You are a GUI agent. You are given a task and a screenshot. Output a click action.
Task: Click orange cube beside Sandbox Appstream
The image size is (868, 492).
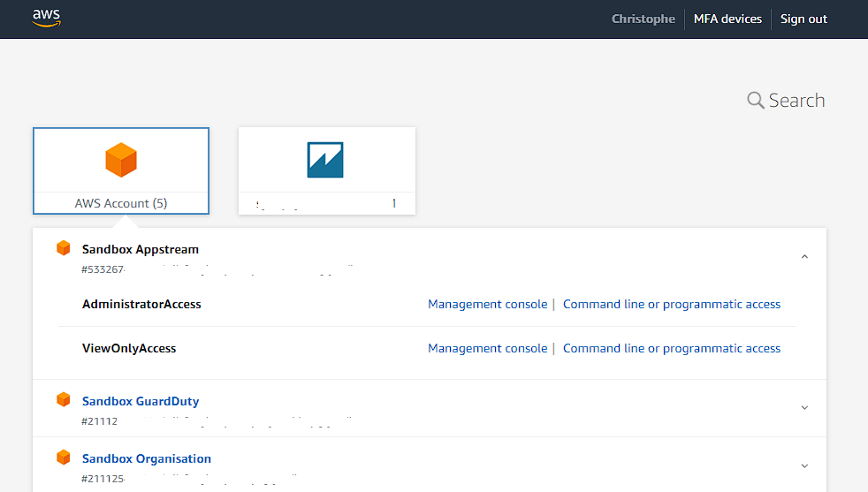64,248
